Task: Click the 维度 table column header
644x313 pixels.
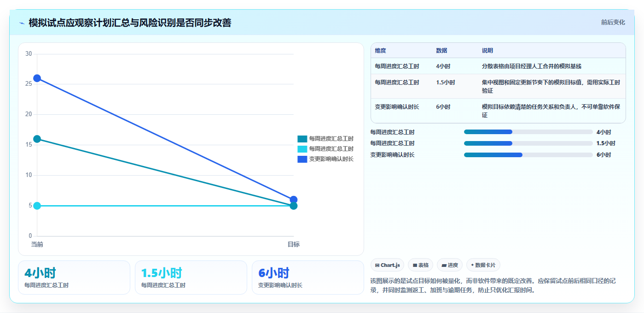Action: coord(380,50)
